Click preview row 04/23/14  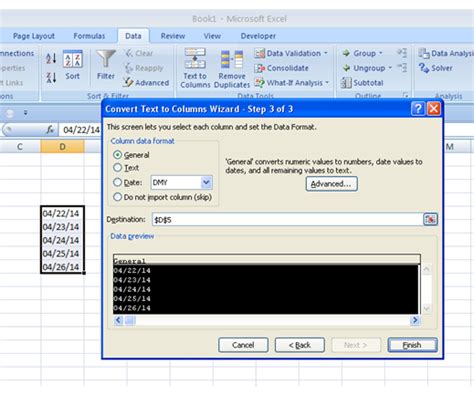tap(265, 280)
